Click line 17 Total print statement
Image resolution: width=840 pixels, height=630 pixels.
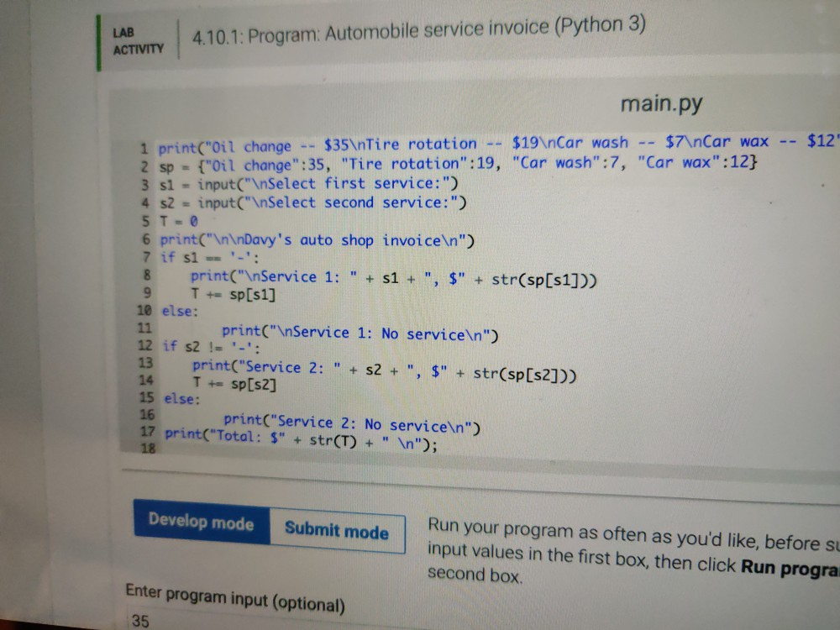point(301,439)
